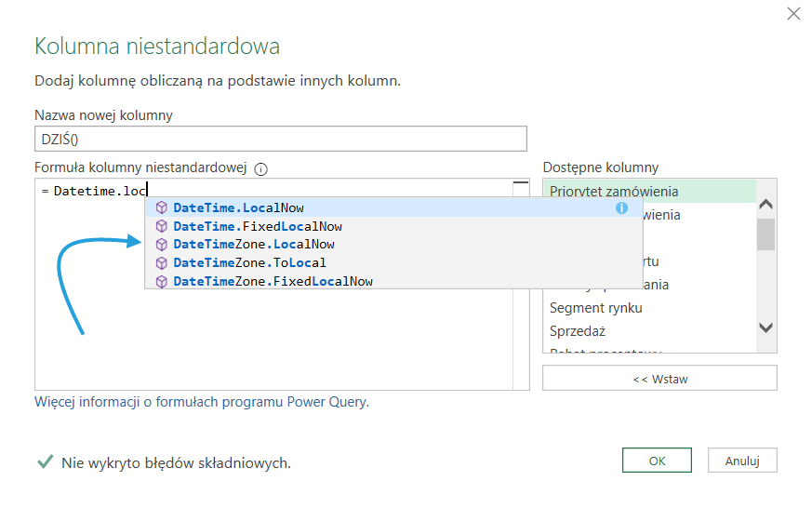Close the Kolumna niestandardowa dialog

pos(793,13)
